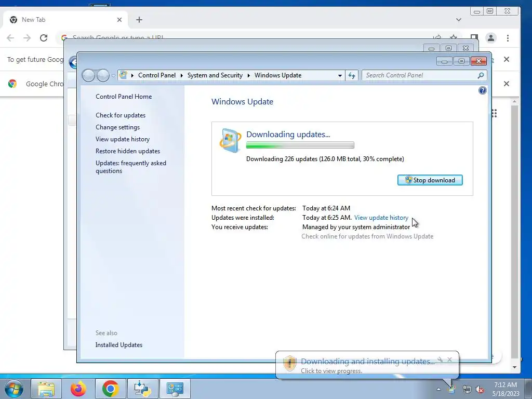Close the Chrome New Tab
This screenshot has height=399, width=532.
pyautogui.click(x=119, y=20)
